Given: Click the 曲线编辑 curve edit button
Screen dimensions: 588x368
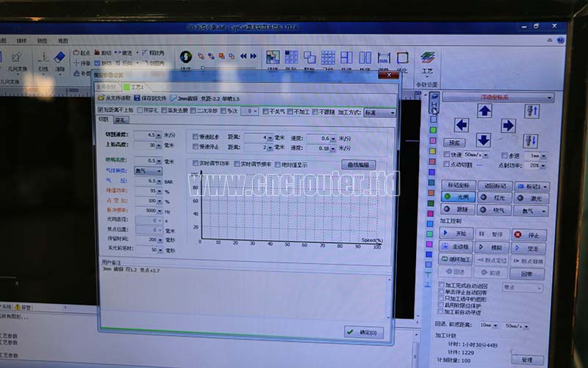Looking at the screenshot, I should [358, 165].
